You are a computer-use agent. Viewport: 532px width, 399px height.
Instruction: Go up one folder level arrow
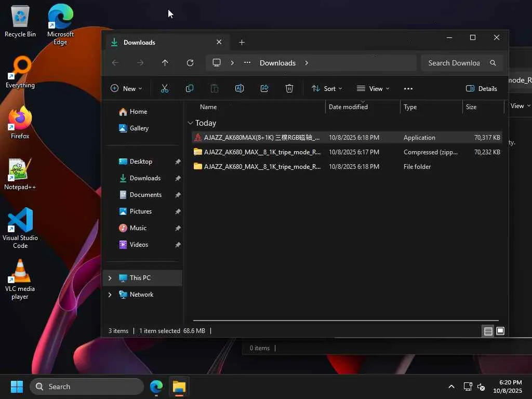(x=165, y=63)
